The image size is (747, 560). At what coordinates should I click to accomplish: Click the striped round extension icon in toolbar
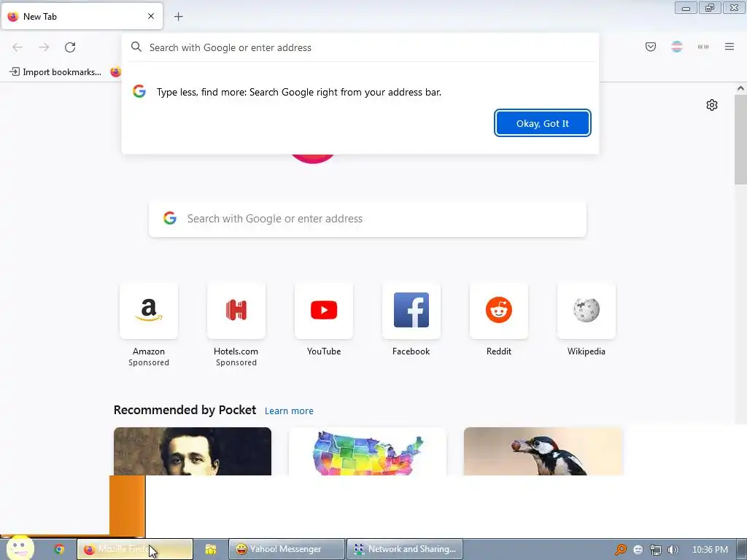point(676,47)
